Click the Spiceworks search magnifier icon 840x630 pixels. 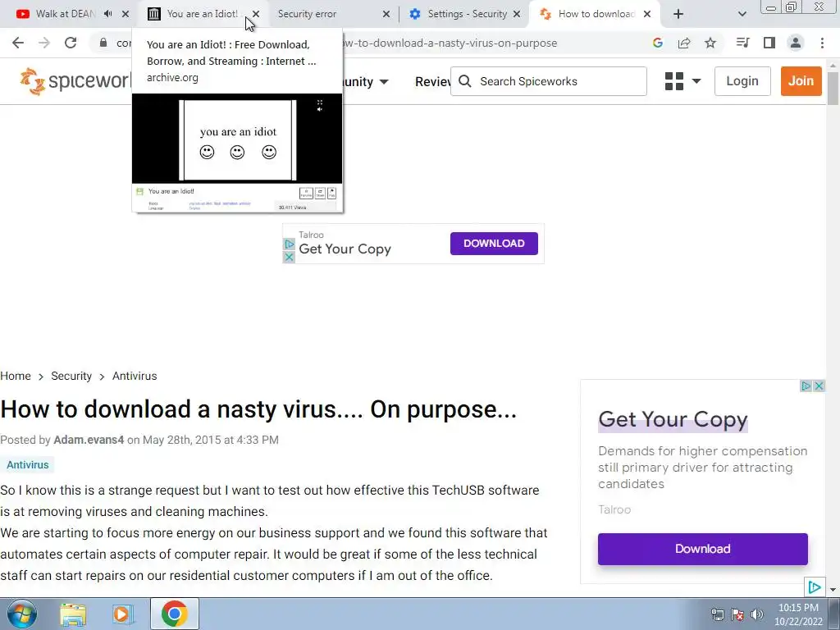tap(465, 81)
